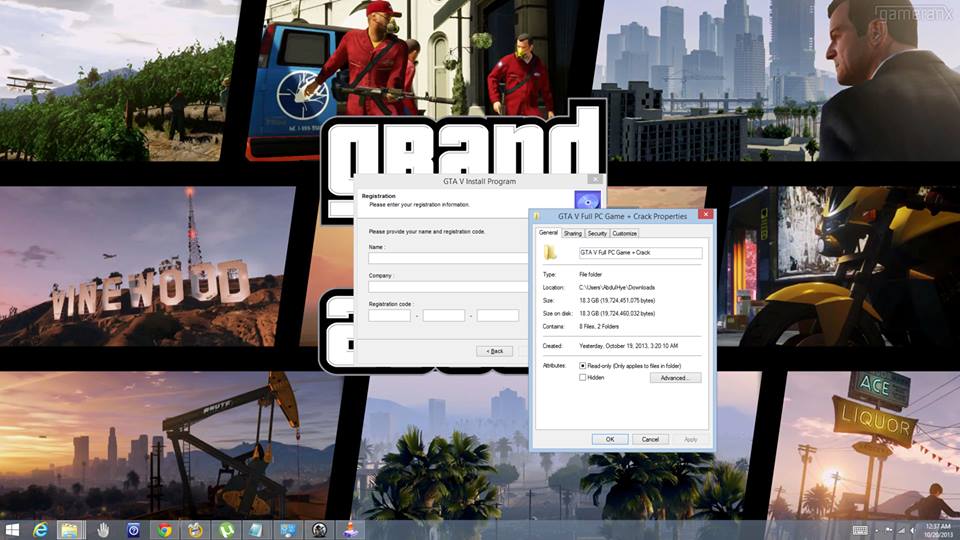960x540 pixels.
Task: Open Internet Explorer from the taskbar
Action: [41, 529]
